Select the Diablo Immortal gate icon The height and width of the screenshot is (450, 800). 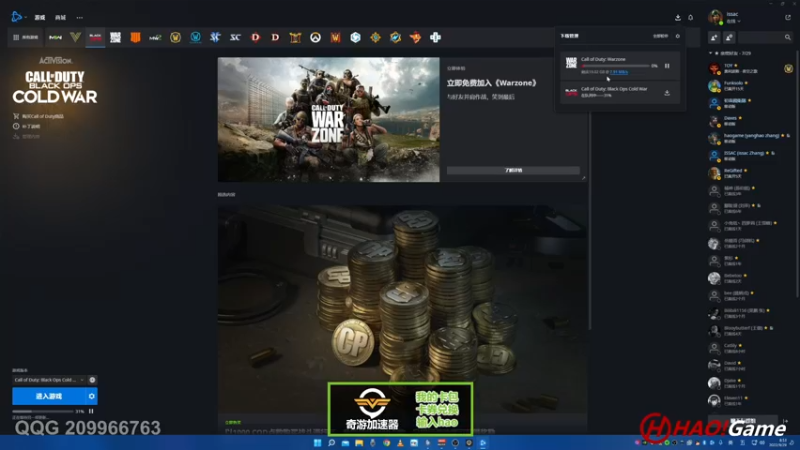295,37
